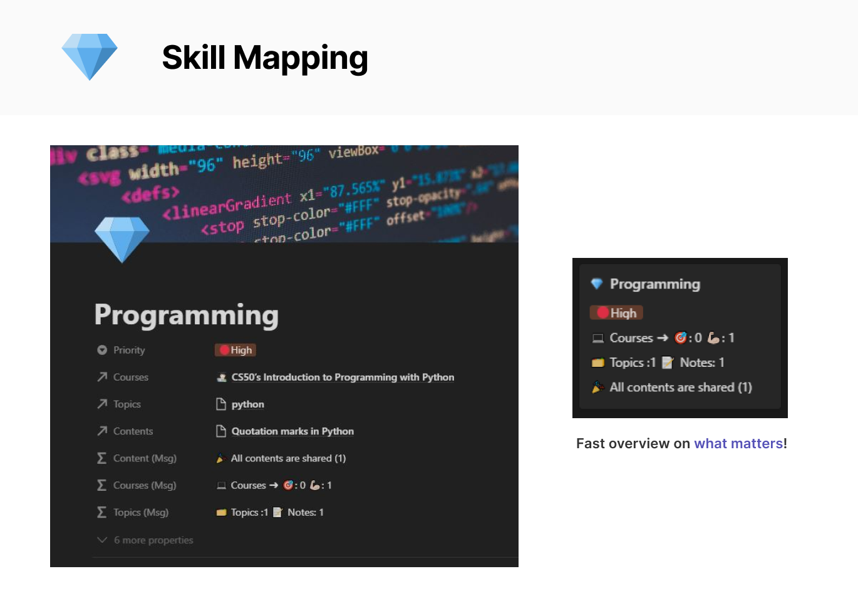Follow the what matters link
Image resolution: width=858 pixels, height=616 pixels.
coord(738,443)
